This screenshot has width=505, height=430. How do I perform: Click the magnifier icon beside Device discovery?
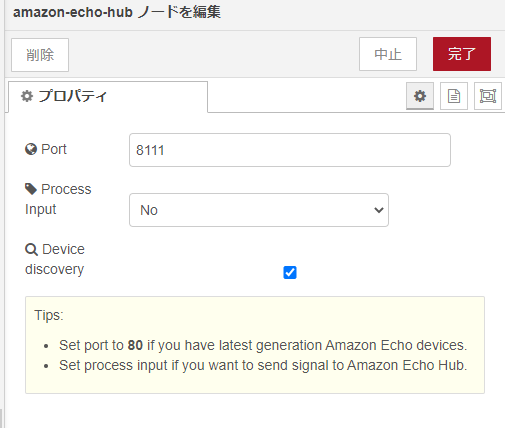click(31, 249)
